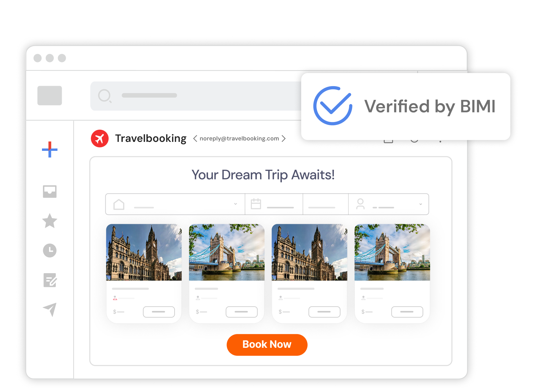Screen dimensions: 535x392
Task: Expand the guests dropdown with person icon
Action: click(x=388, y=204)
